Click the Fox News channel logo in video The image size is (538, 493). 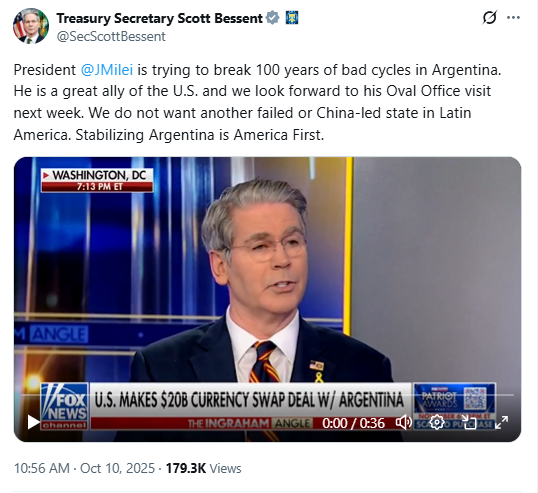pyautogui.click(x=64, y=406)
